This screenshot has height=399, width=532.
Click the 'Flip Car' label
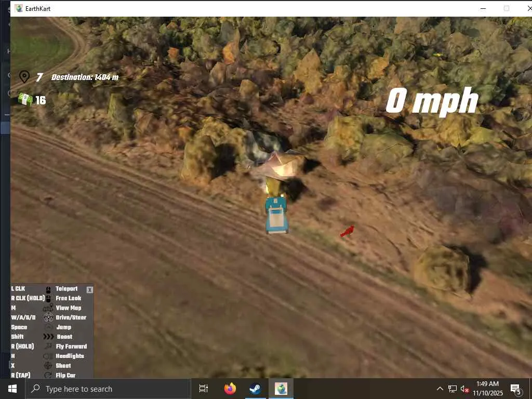pyautogui.click(x=65, y=375)
